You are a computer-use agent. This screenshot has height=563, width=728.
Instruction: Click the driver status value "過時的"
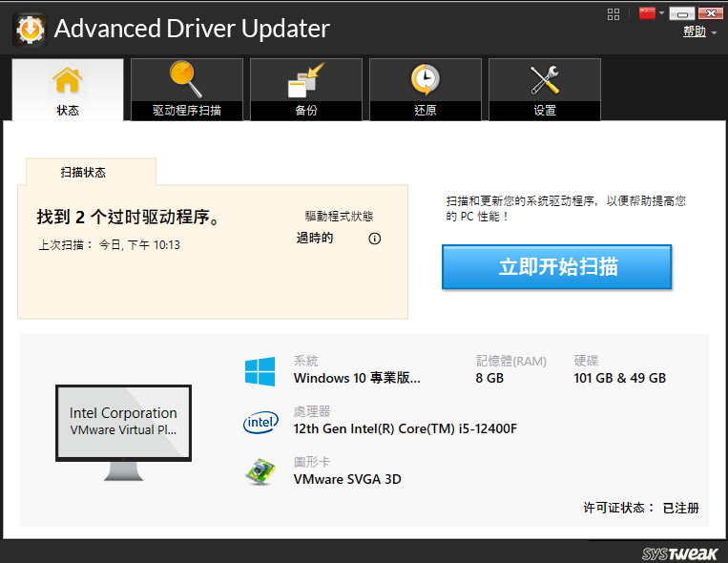[x=315, y=238]
